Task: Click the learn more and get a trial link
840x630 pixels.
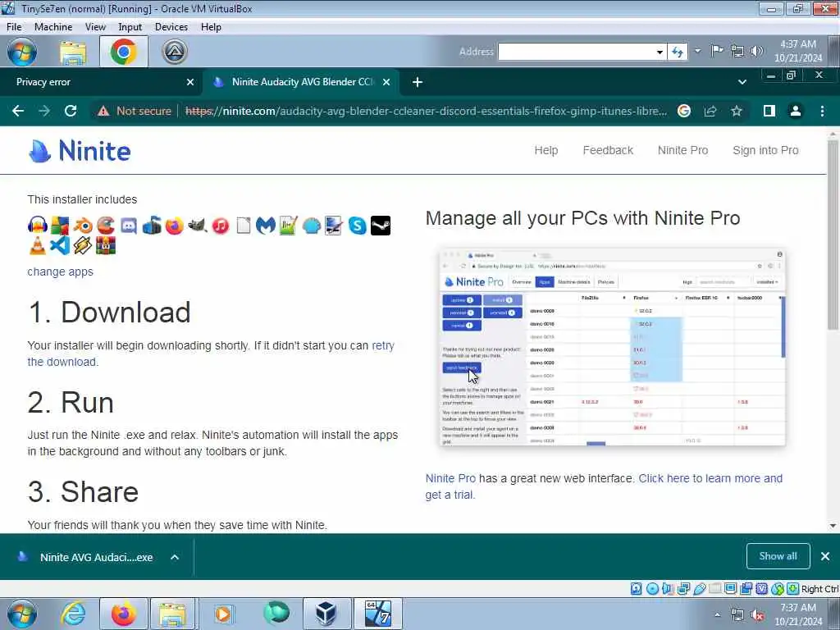Action: 604,486
